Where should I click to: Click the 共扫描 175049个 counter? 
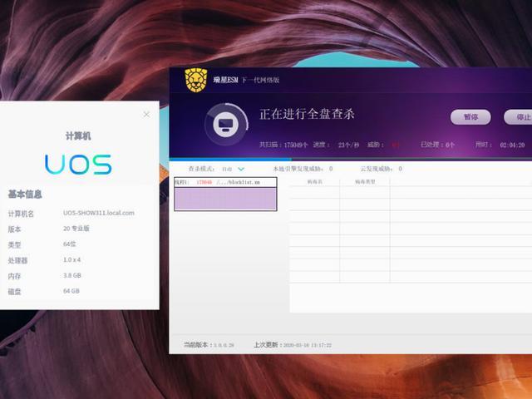point(283,145)
